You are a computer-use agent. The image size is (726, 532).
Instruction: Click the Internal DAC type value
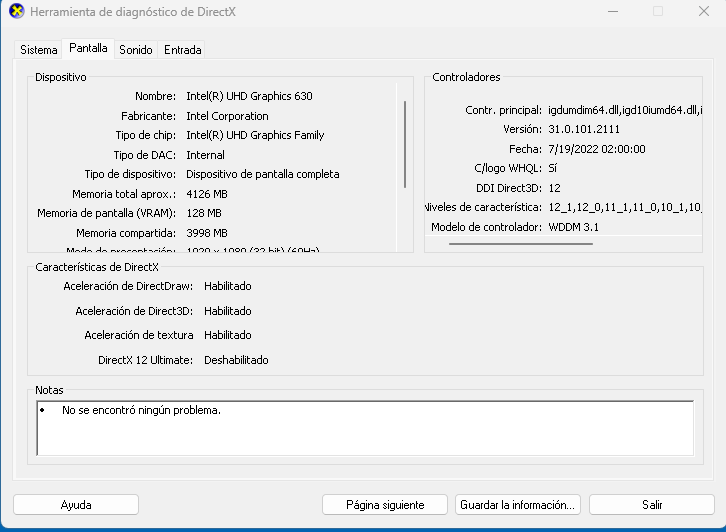206,155
